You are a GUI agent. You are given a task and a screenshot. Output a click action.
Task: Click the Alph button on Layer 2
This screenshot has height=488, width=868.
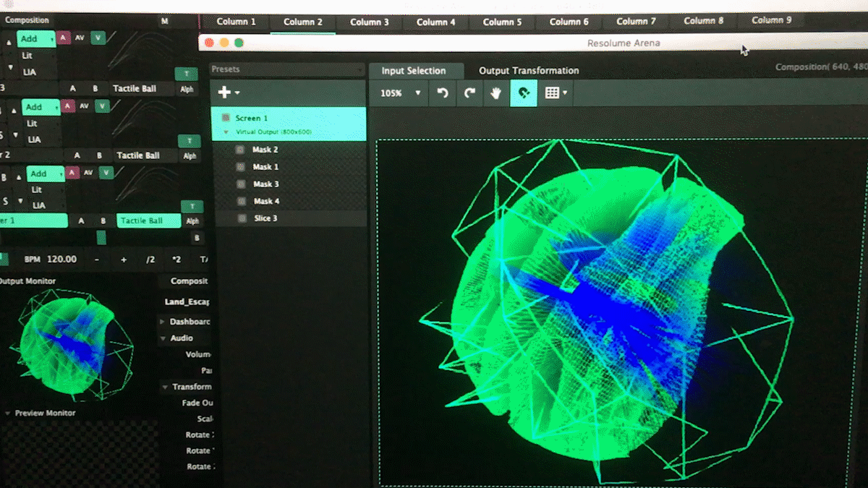190,155
